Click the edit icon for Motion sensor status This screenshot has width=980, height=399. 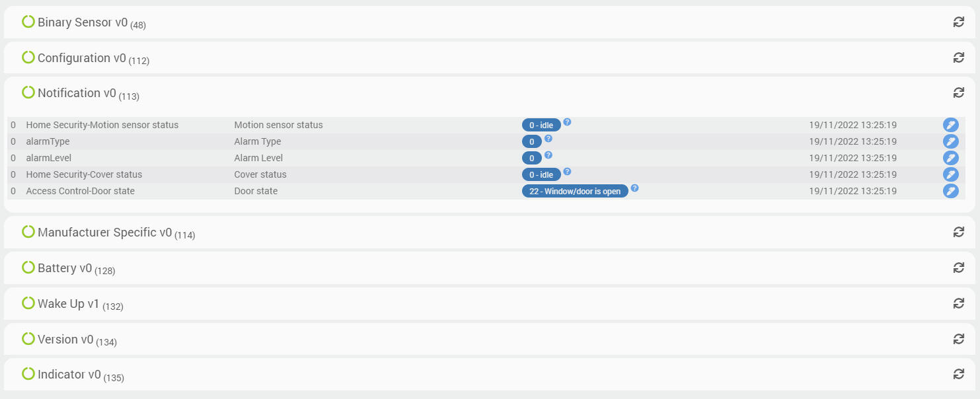coord(950,125)
